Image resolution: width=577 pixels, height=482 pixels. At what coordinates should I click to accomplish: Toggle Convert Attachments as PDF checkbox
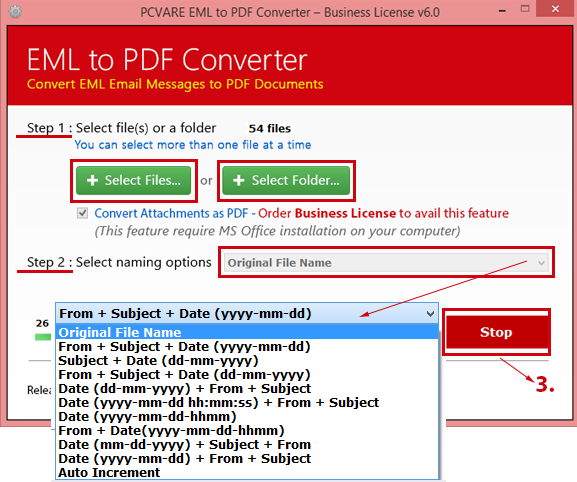pyautogui.click(x=82, y=213)
